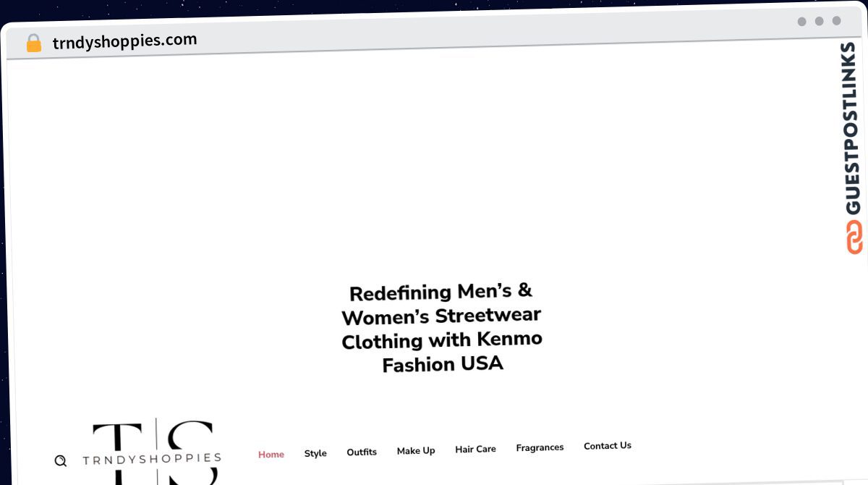Click the last gray window dot

(x=836, y=21)
